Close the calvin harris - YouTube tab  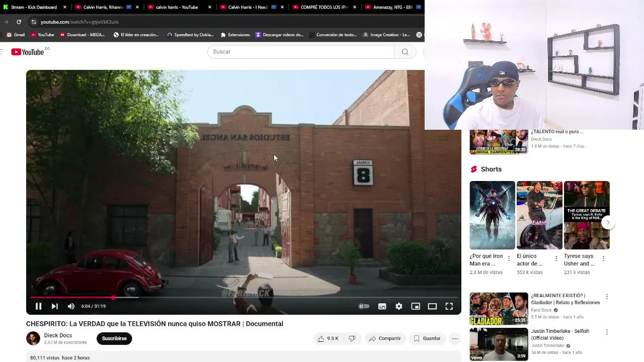point(210,7)
